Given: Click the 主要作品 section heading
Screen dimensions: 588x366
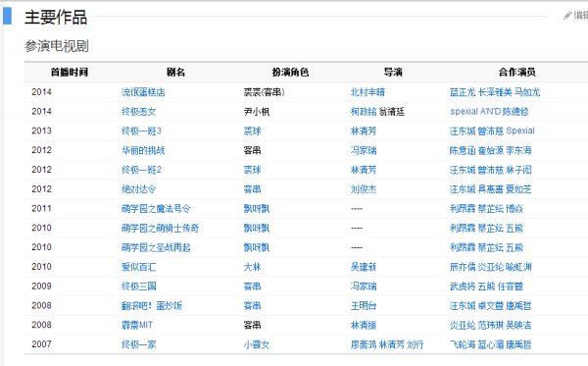Looking at the screenshot, I should coord(56,18).
